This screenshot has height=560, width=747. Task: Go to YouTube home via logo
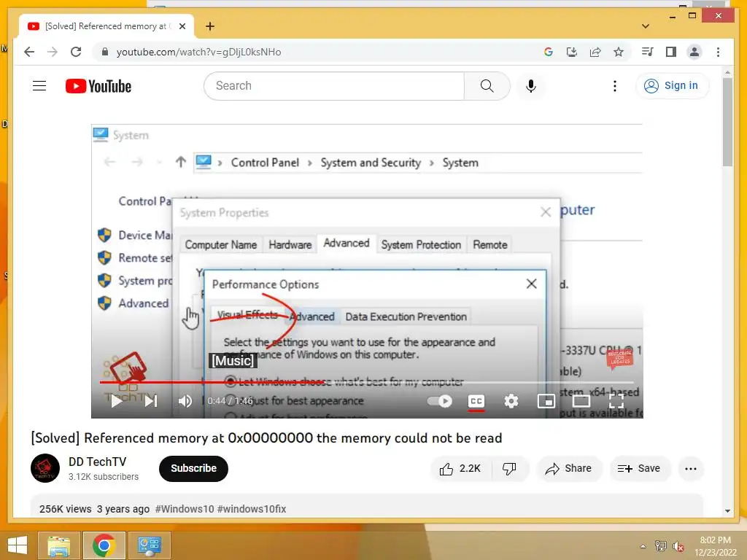pos(98,86)
